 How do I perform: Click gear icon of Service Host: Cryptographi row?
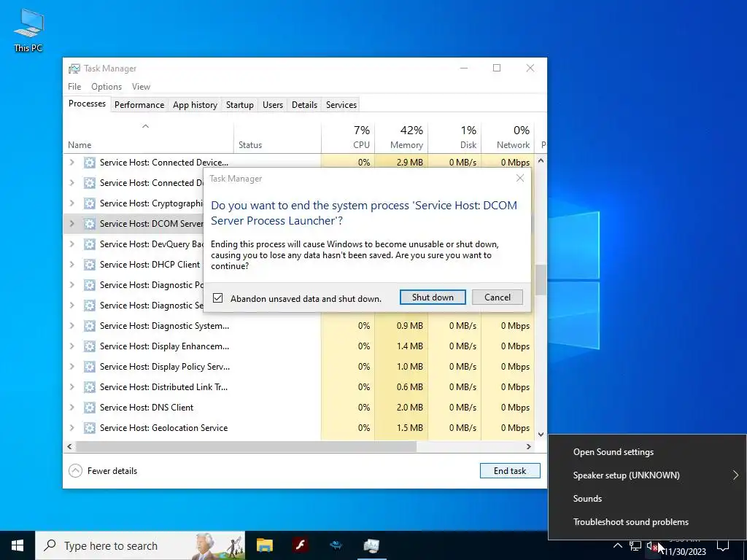click(89, 203)
